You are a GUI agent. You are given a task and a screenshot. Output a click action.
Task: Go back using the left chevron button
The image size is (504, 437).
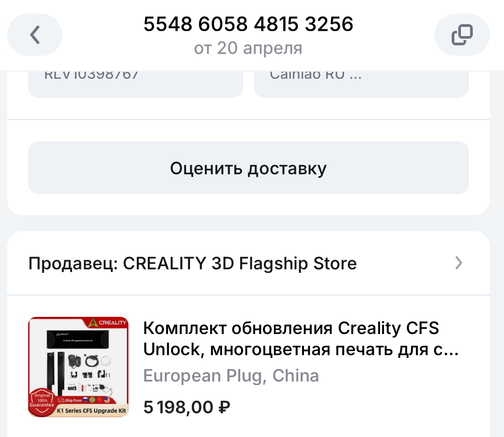coord(35,35)
